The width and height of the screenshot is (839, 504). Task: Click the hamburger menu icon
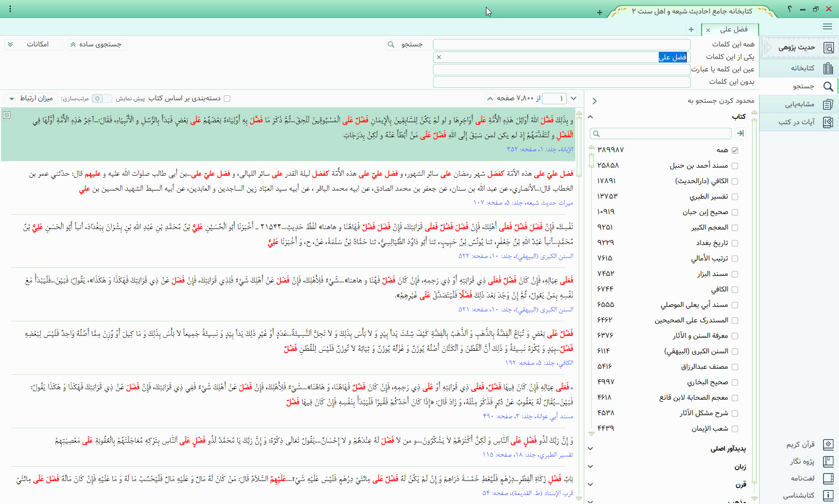pos(828,26)
